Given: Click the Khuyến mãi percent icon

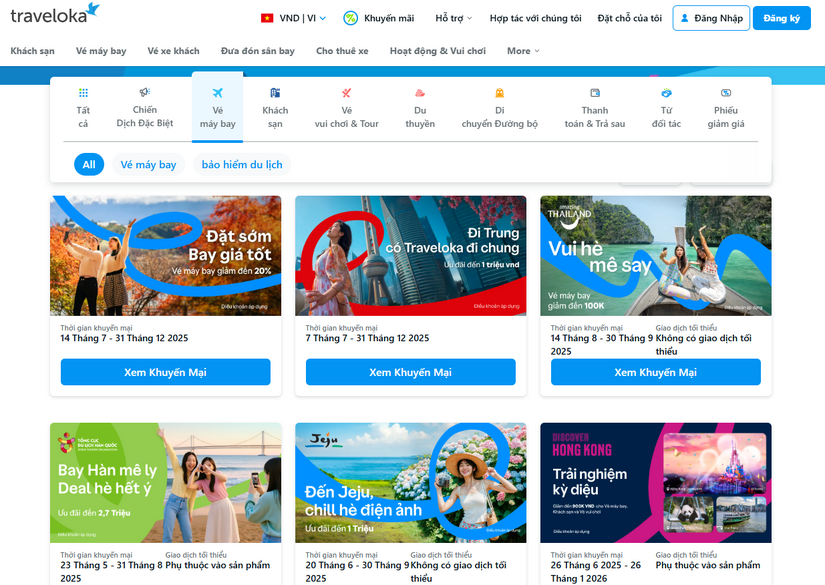Looking at the screenshot, I should 350,18.
